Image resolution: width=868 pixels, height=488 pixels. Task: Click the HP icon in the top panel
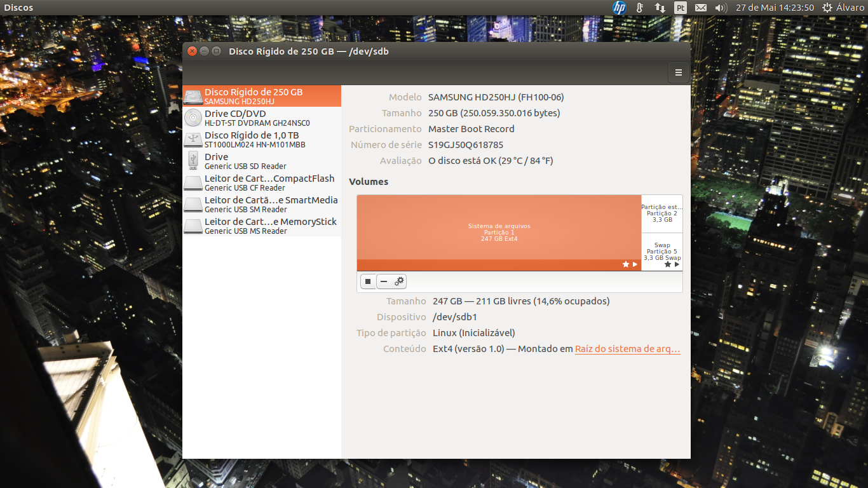click(x=620, y=8)
